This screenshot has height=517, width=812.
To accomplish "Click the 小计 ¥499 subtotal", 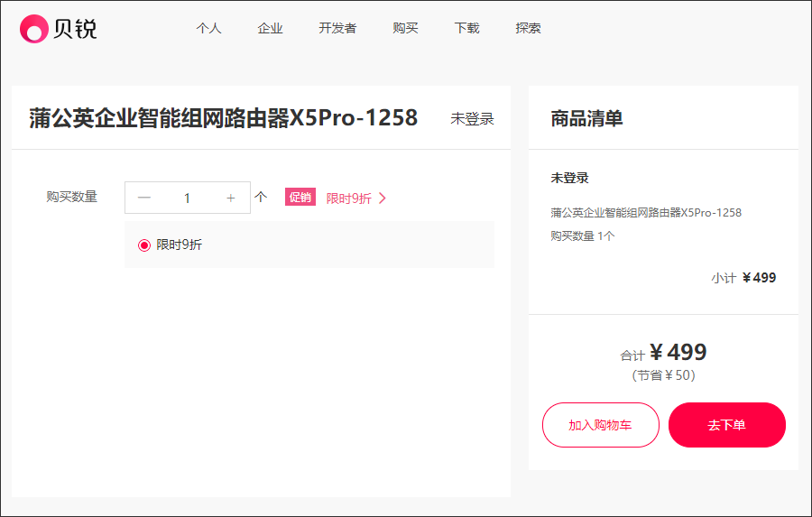I will click(743, 278).
